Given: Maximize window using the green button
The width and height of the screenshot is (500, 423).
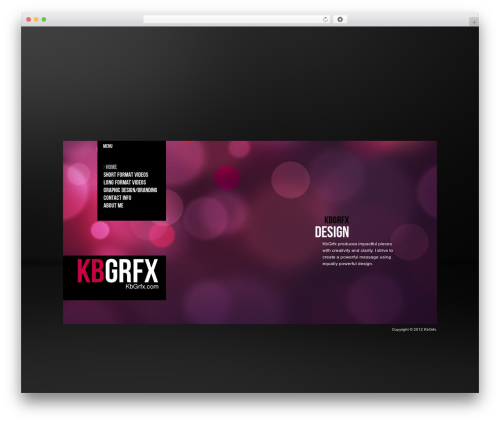Looking at the screenshot, I should [x=44, y=19].
